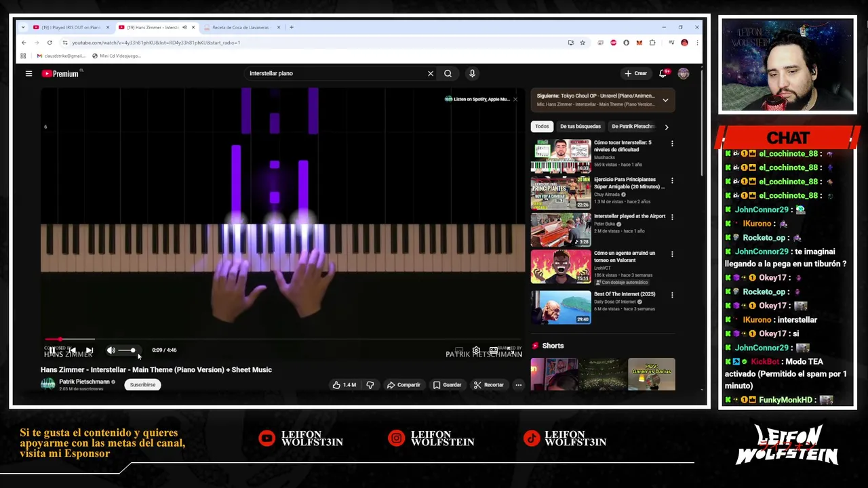Pause the video
This screenshot has height=488, width=868.
point(52,350)
